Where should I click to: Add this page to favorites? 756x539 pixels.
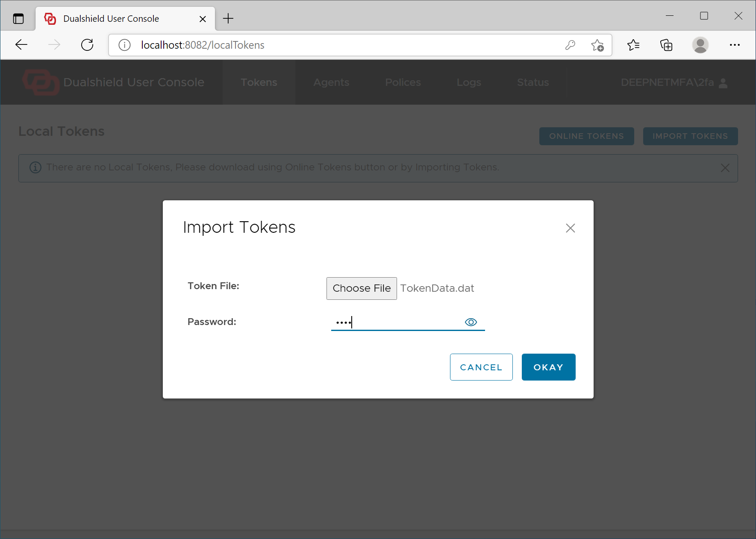(x=597, y=45)
